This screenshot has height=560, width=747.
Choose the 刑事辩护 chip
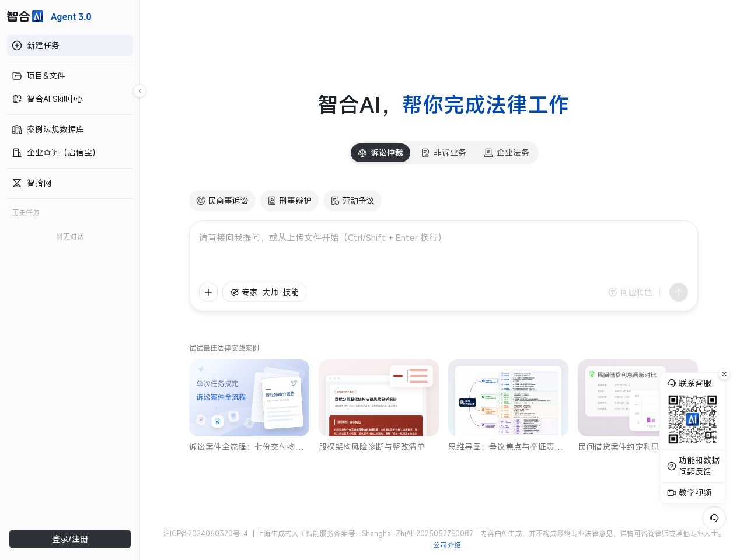point(289,201)
